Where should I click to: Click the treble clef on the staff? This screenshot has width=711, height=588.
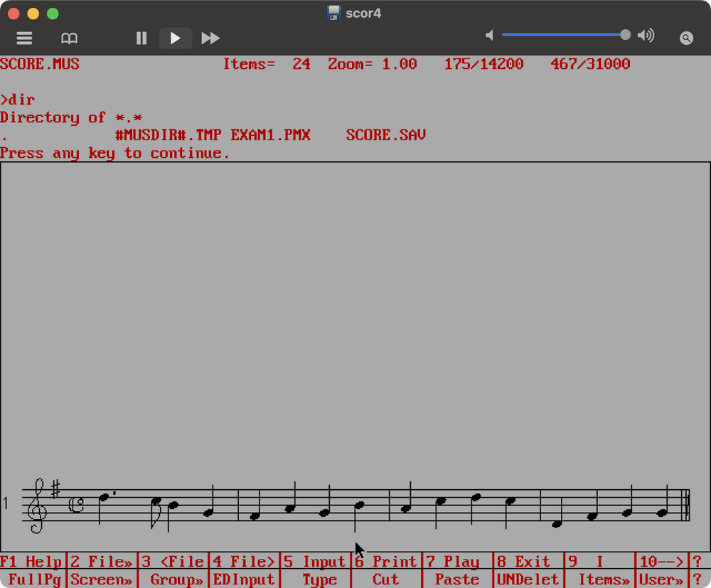click(36, 506)
